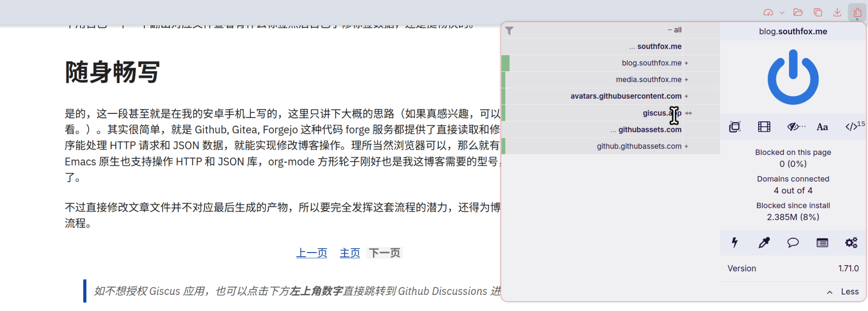This screenshot has width=868, height=311.
Task: Select the media.southfox.me domain row
Action: coord(611,80)
